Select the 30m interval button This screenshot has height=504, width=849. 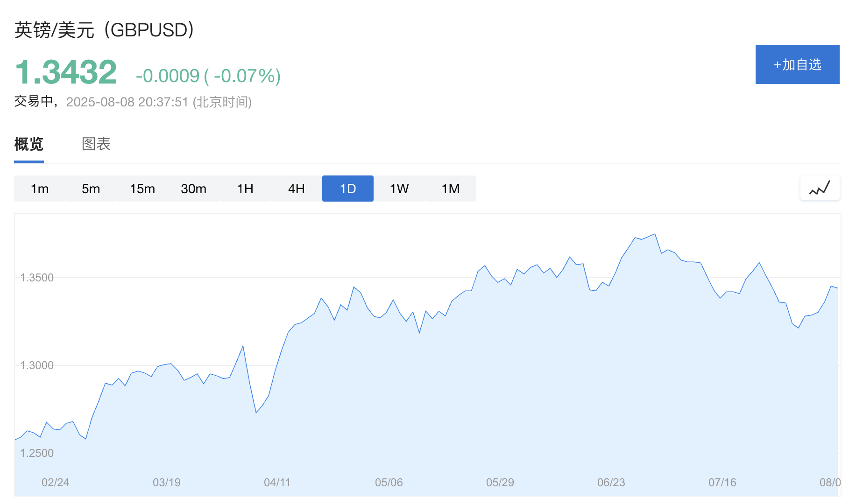(x=194, y=189)
